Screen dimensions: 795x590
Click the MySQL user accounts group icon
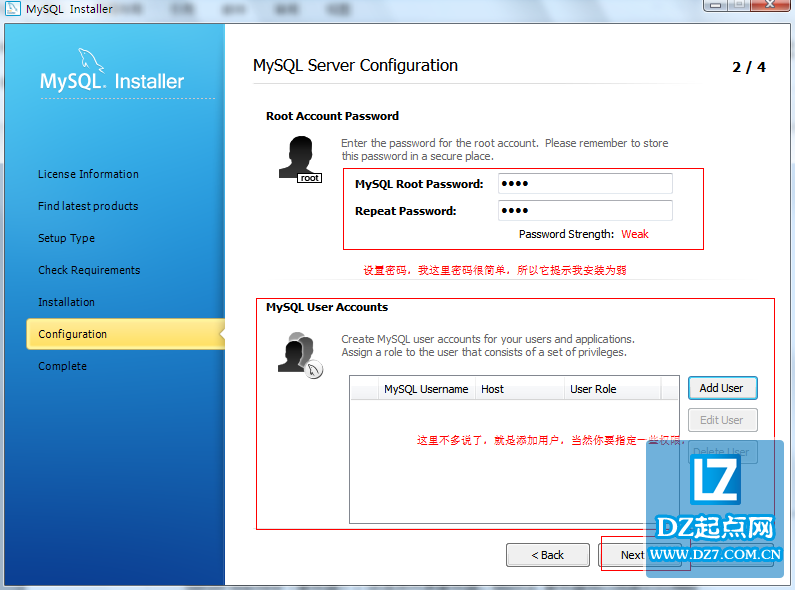pos(300,355)
